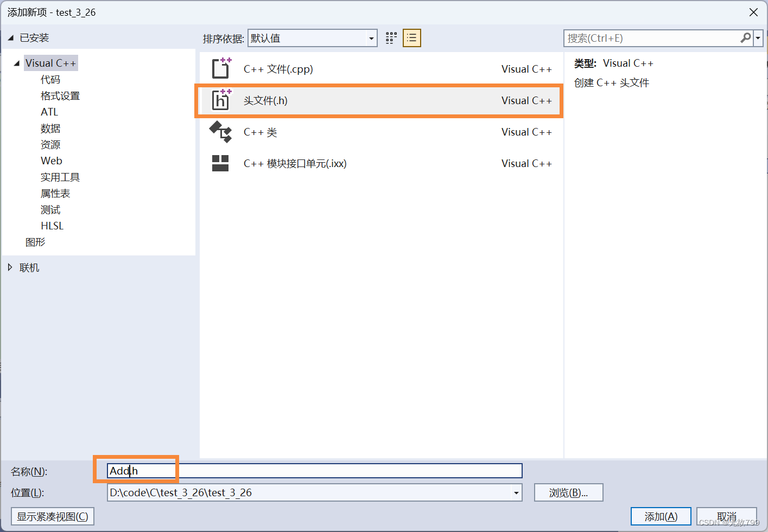Select 资源 category in tree
Image resolution: width=768 pixels, height=532 pixels.
pos(50,144)
